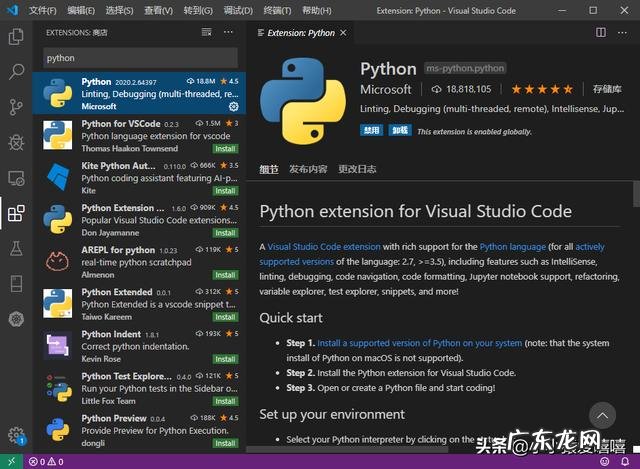Screen dimensions: 640x469
Task: Open the 终端(T) menu
Action: (x=278, y=10)
